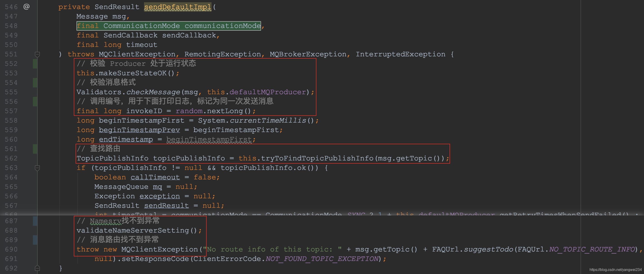Collapse the if-block fold marker at line 563
The height and width of the screenshot is (274, 644).
point(37,168)
